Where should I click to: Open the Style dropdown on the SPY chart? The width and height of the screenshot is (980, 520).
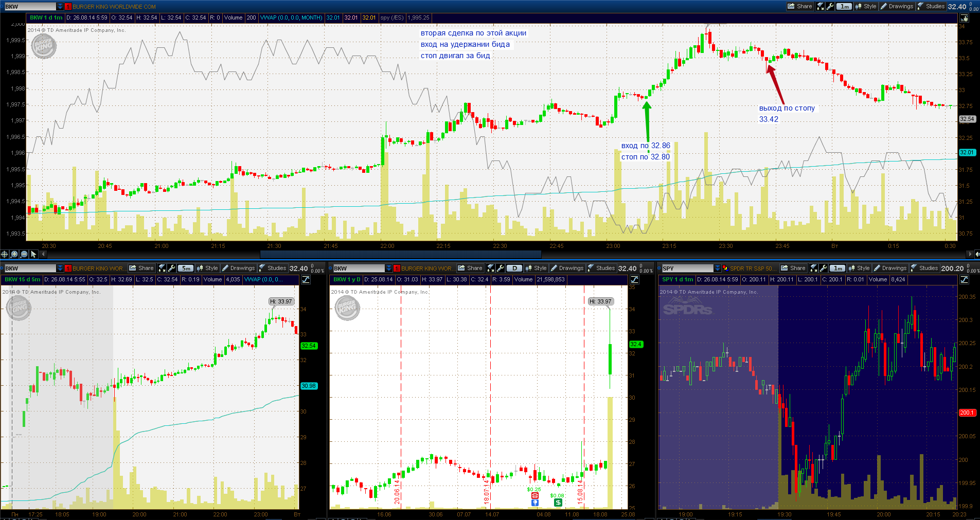point(859,268)
